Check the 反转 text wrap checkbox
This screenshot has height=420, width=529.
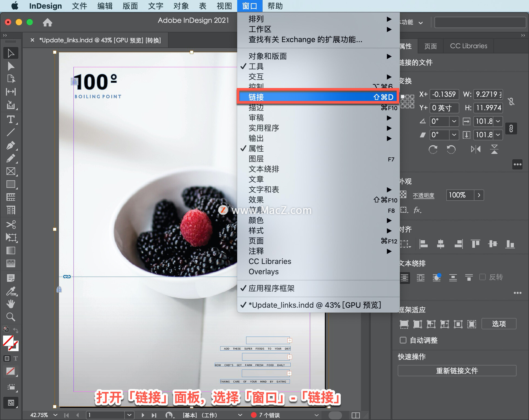[x=482, y=277]
